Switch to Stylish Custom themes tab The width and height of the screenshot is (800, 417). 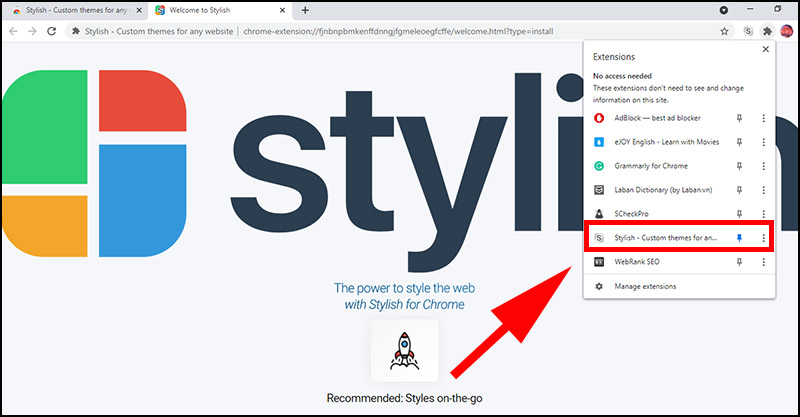(x=77, y=10)
